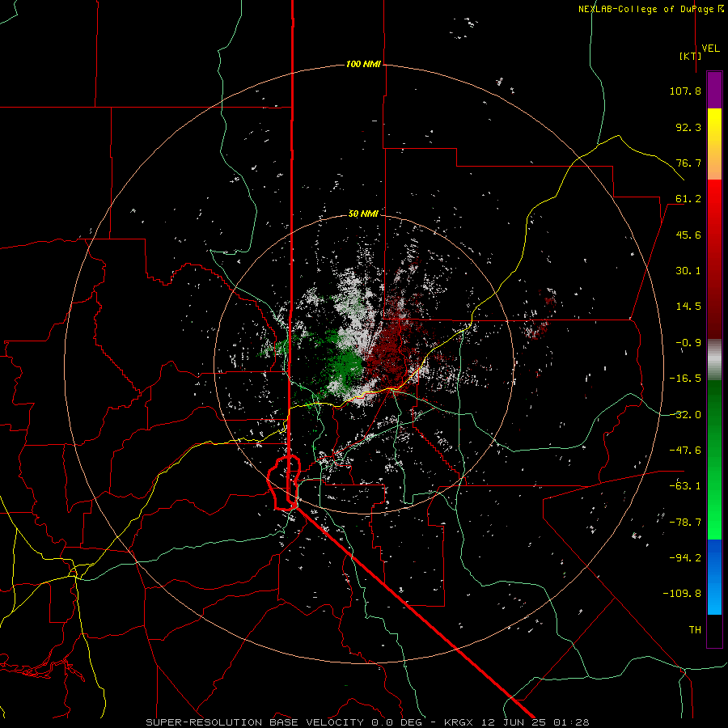Click the blue segment of velocity color bar
Screen dimensions: 728x728
[714, 577]
